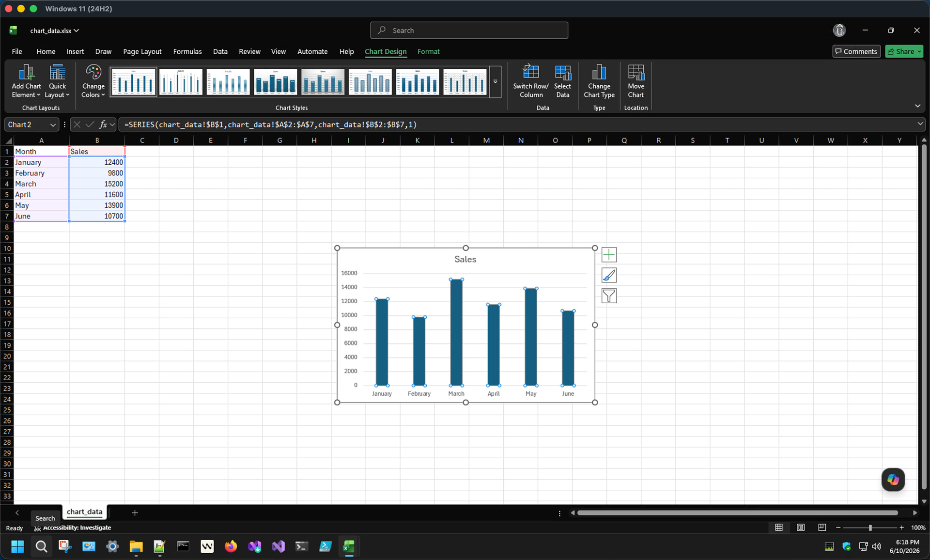The image size is (930, 560).
Task: Click the March bar in chart
Action: (456, 332)
